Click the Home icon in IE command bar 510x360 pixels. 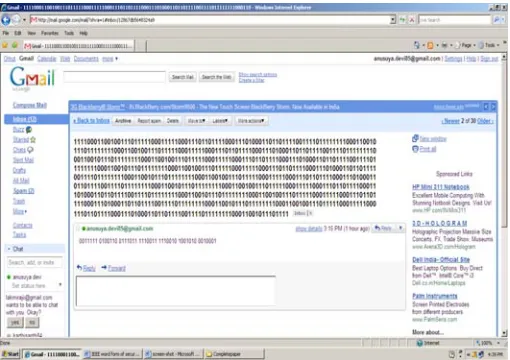417,45
